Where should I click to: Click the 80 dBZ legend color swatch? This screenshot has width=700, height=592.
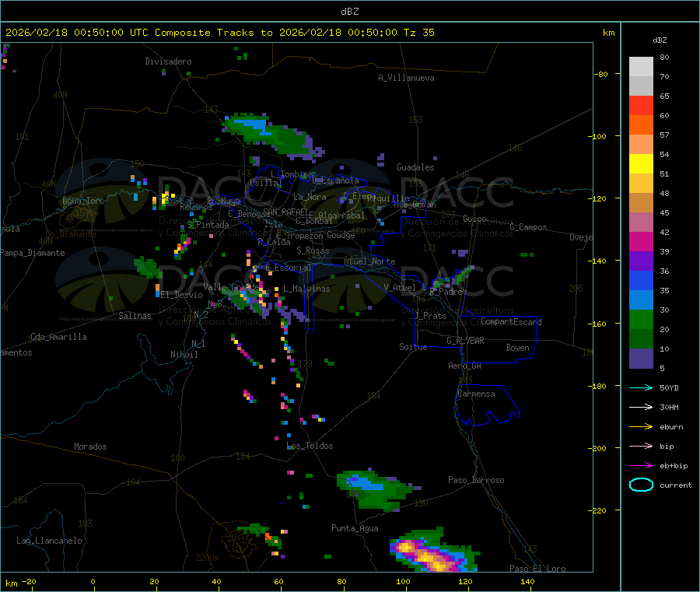(x=641, y=67)
